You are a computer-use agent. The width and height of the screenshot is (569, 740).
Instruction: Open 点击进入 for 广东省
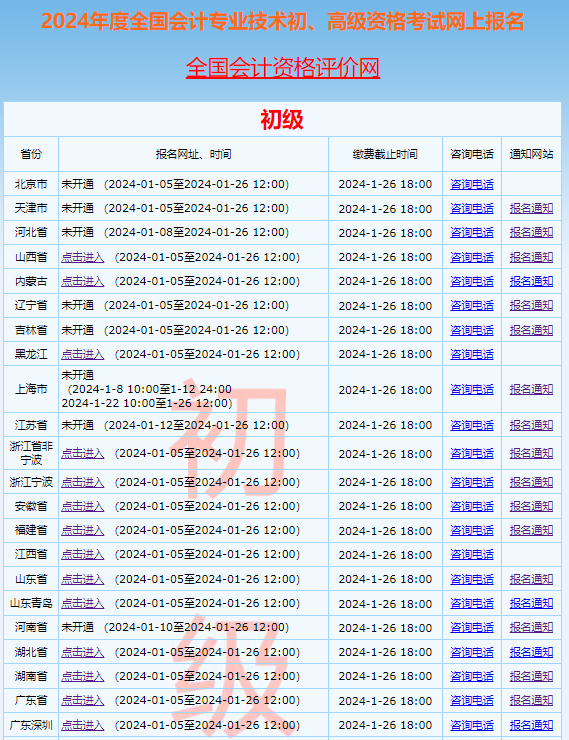click(83, 700)
